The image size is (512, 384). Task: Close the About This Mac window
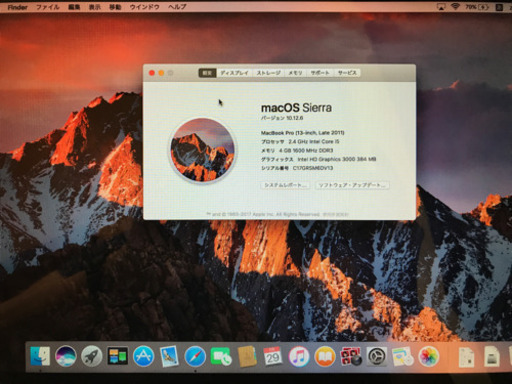coord(152,73)
